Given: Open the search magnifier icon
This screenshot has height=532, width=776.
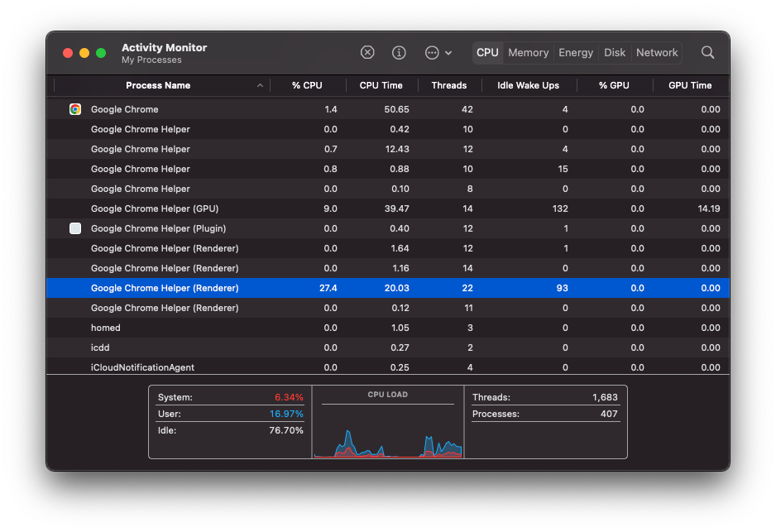Looking at the screenshot, I should click(707, 52).
